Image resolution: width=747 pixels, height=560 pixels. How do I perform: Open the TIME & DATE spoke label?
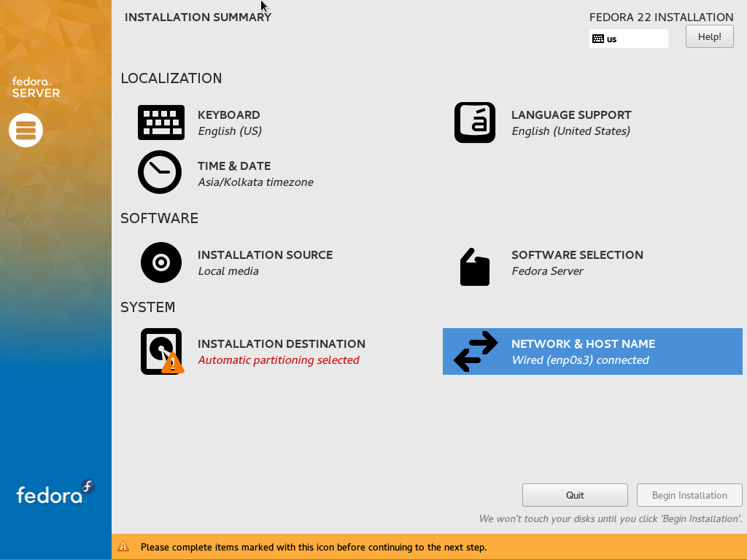(x=234, y=166)
